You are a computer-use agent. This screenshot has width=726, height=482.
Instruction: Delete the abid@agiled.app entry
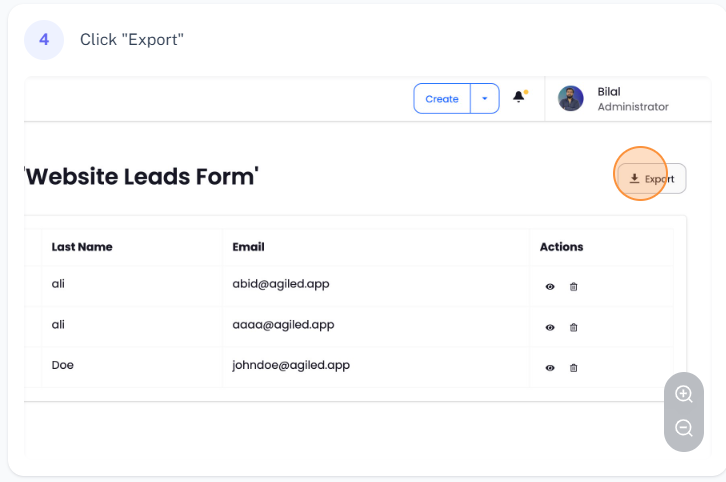[x=573, y=287]
